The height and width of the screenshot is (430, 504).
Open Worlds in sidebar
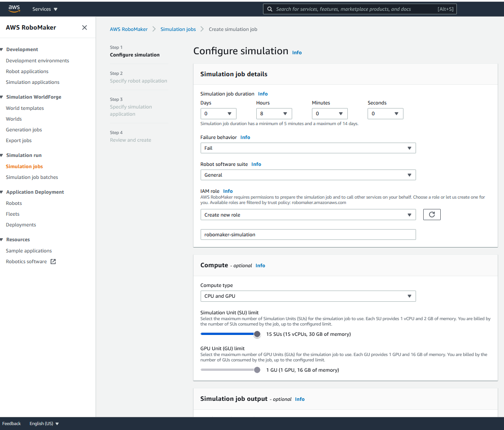pyautogui.click(x=14, y=119)
